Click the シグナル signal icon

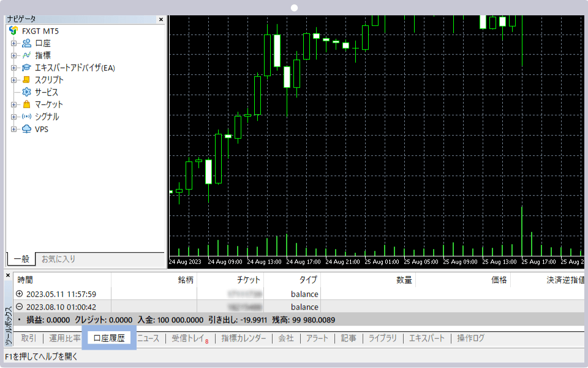point(26,117)
